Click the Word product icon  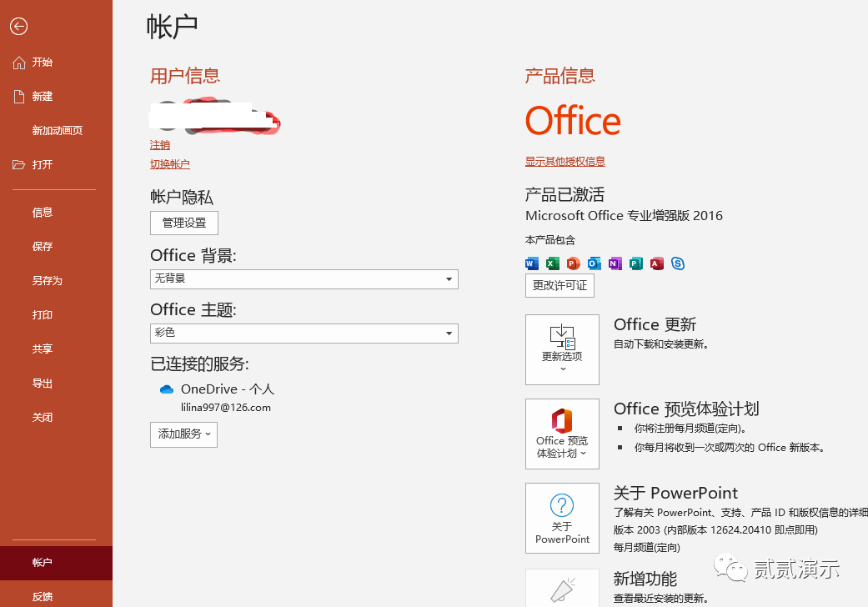coord(532,263)
